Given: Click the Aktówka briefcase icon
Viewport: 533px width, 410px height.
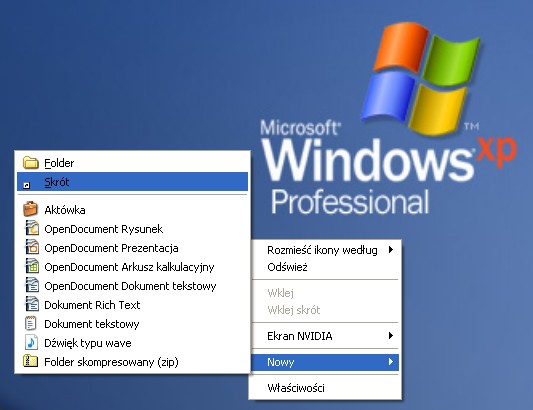Looking at the screenshot, I should pos(31,209).
